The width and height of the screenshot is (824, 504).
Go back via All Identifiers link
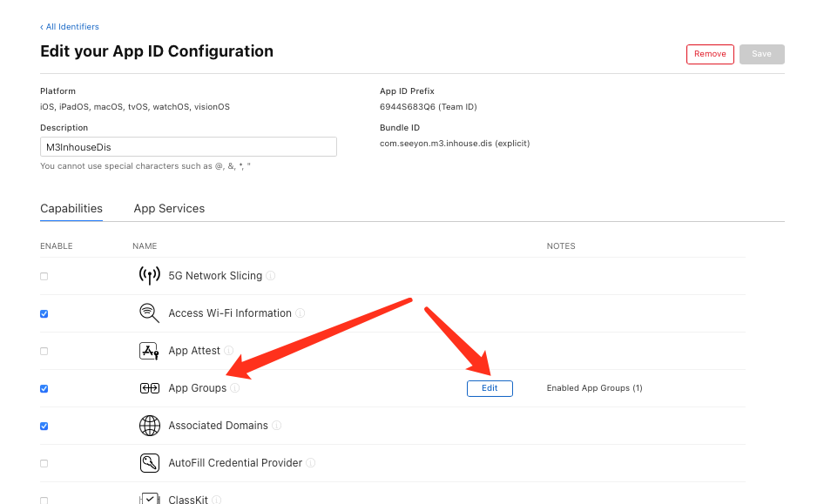[70, 27]
